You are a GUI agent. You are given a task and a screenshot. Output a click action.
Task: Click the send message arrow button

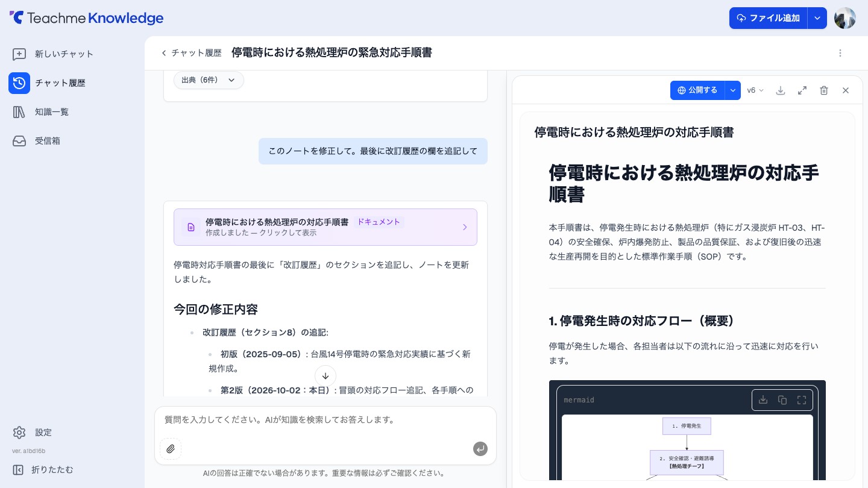coord(480,449)
